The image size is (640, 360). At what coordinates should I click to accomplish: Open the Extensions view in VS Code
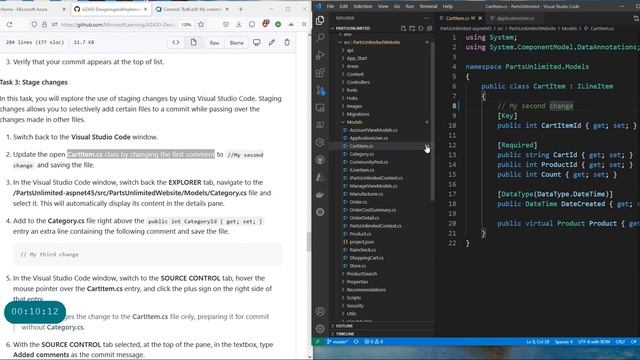click(320, 73)
